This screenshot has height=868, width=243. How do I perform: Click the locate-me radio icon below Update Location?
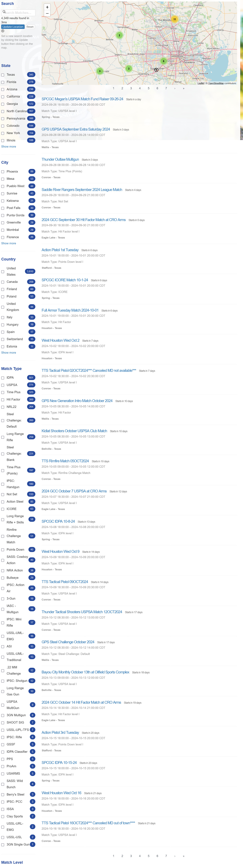3,31
